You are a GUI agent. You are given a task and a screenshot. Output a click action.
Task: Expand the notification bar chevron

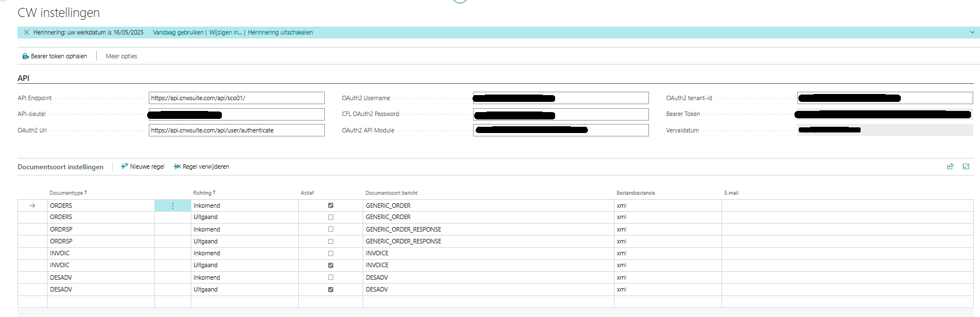(x=972, y=32)
